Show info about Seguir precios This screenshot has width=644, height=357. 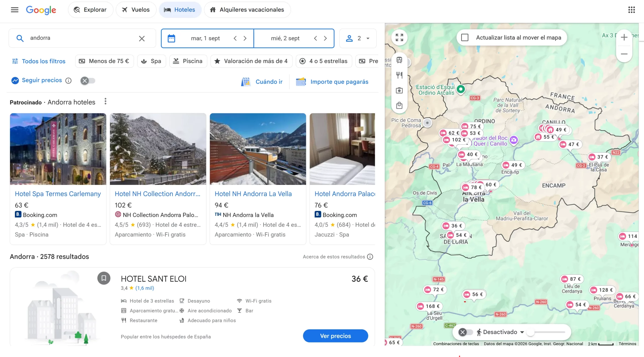[x=68, y=81]
